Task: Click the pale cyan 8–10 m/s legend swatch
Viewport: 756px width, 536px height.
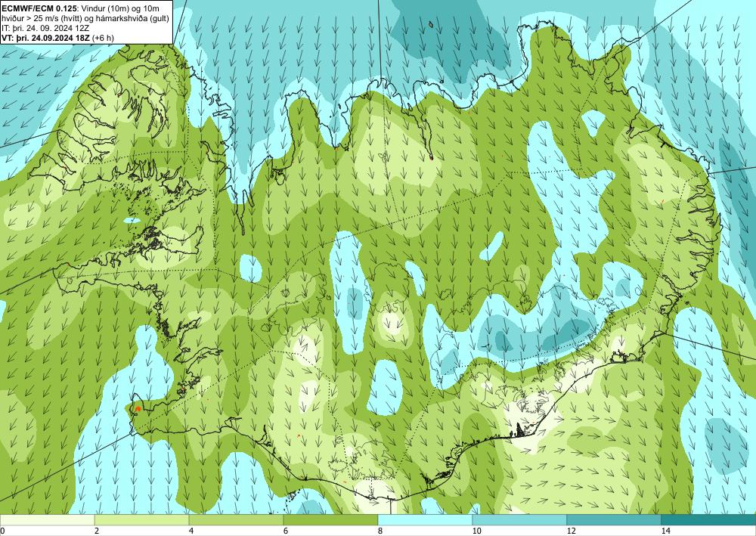Action: [x=425, y=519]
